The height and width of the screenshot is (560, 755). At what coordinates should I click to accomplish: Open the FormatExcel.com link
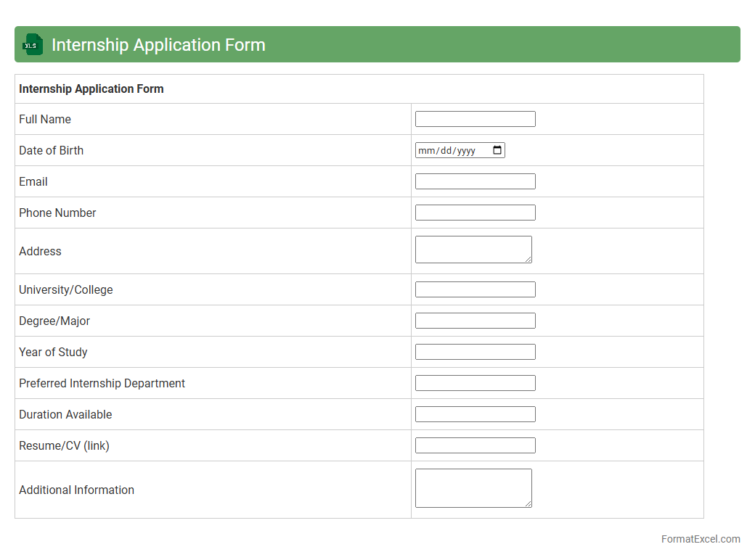(x=700, y=539)
